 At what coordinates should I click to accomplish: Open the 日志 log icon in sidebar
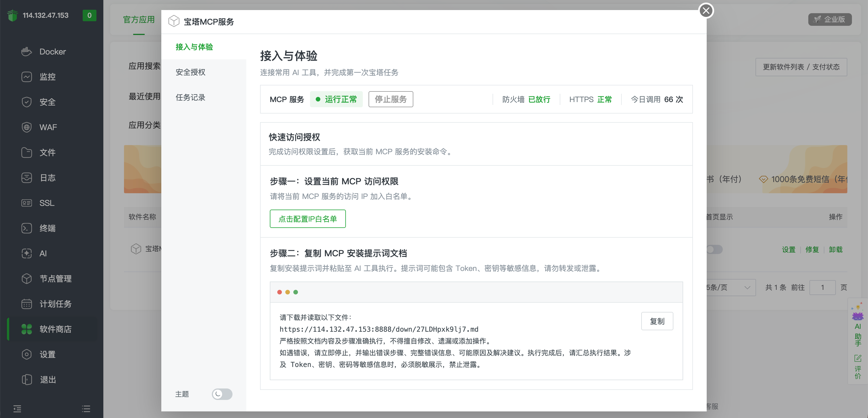(x=27, y=178)
